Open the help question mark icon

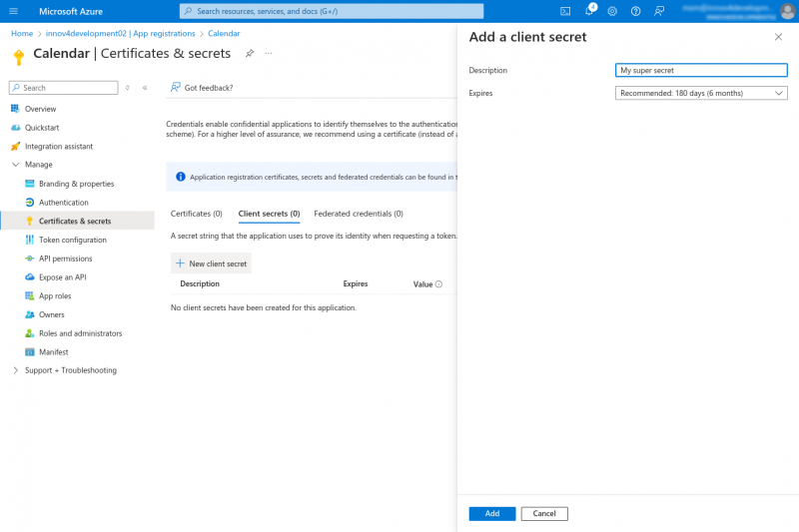point(635,11)
